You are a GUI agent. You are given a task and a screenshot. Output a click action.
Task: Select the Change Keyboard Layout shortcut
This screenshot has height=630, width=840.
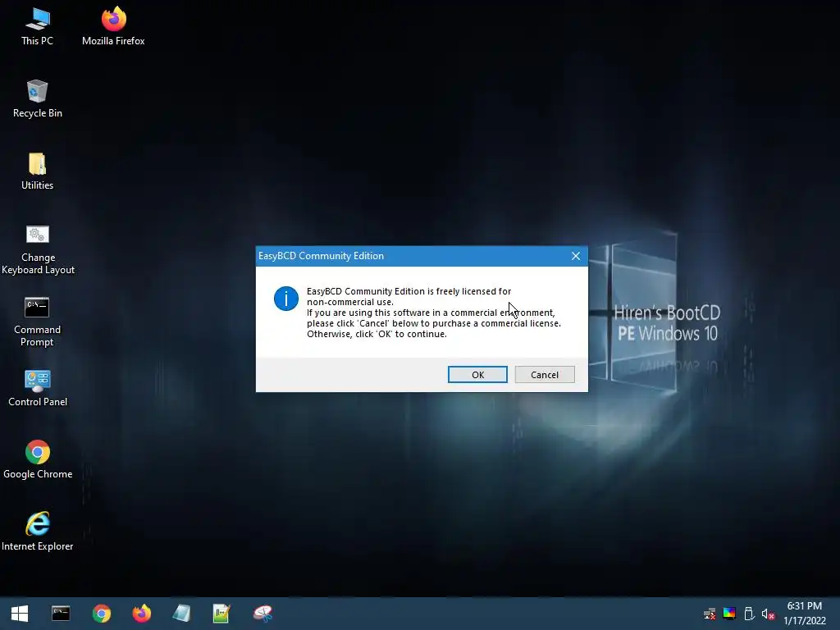pyautogui.click(x=38, y=250)
